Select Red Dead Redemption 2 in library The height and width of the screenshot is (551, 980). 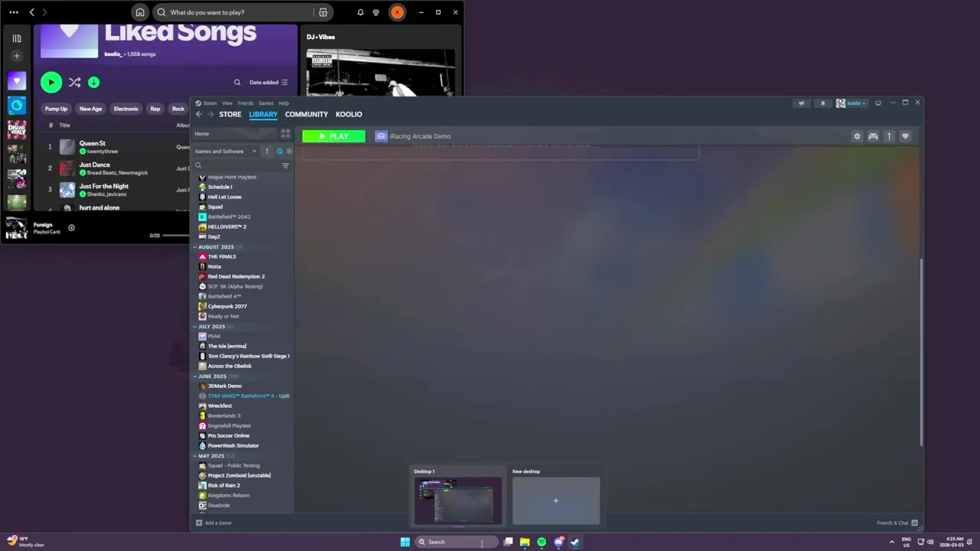236,276
